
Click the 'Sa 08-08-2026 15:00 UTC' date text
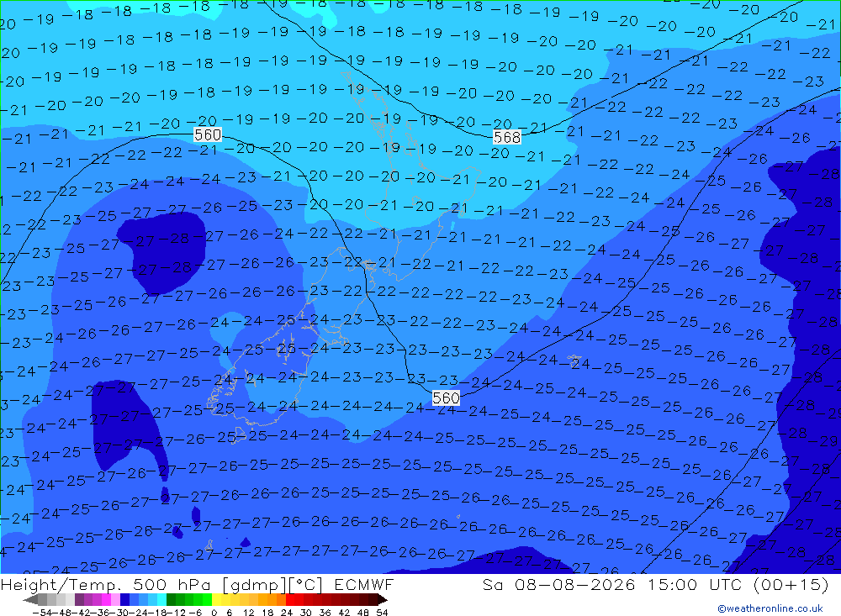[614, 584]
